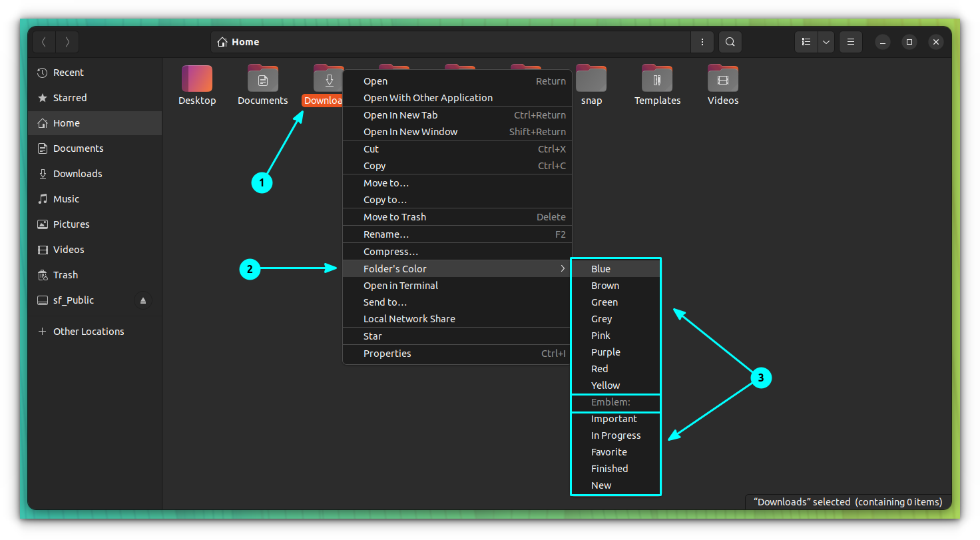The height and width of the screenshot is (540, 980).
Task: Choose Compress… in the context menu
Action: [x=457, y=252]
